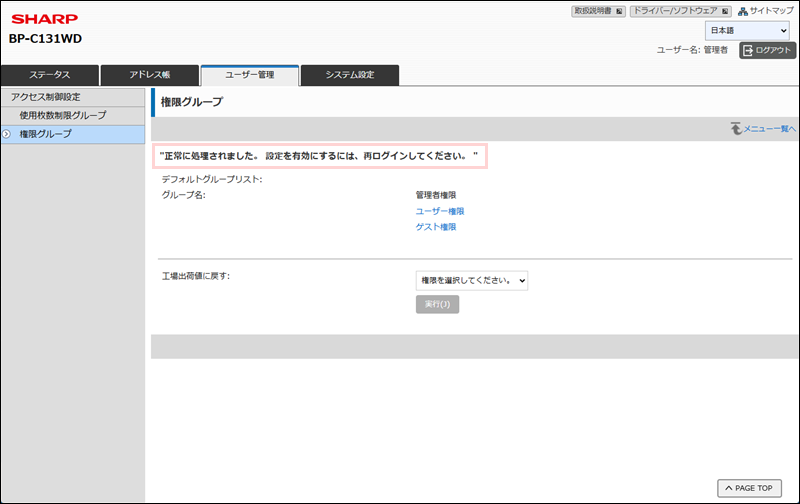This screenshot has width=800, height=504.
Task: Click the PAGE TOP button
Action: (x=749, y=488)
